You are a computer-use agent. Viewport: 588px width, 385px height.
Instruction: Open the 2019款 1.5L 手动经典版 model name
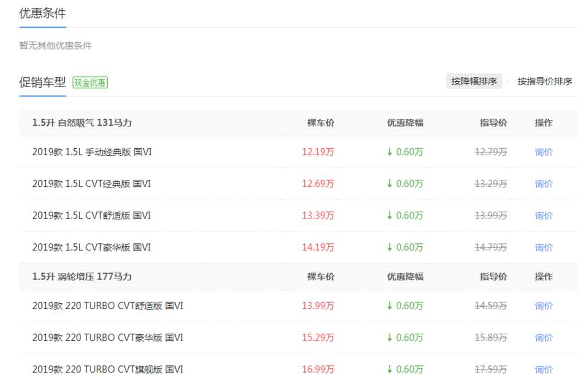click(92, 152)
